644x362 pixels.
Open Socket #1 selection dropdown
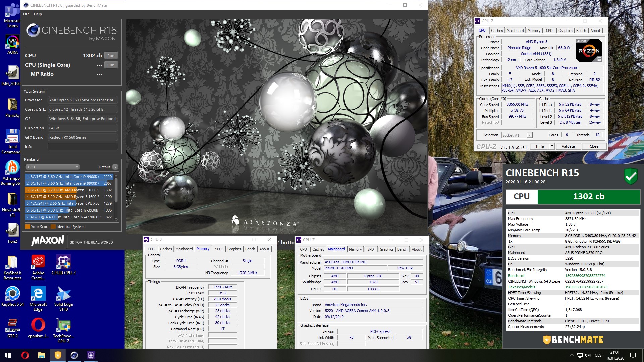(517, 135)
